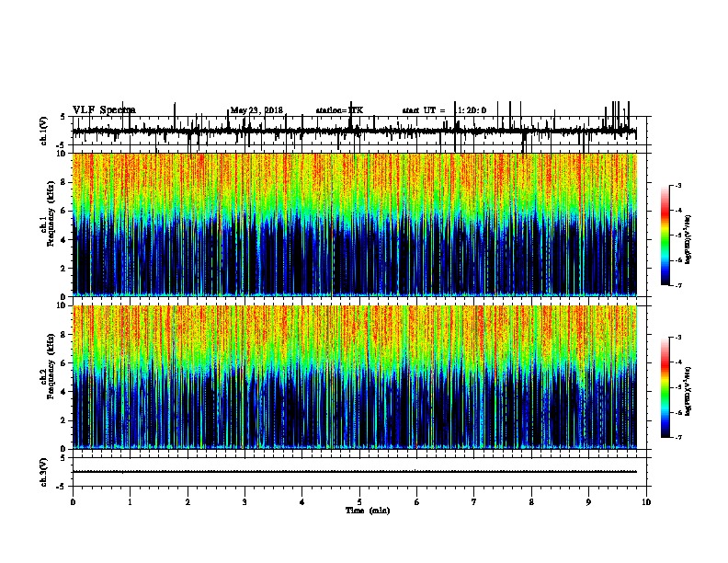Click the ch.1 color bar "log(PSD)" label
Image resolution: width=728 pixels, height=563 pixels.
(688, 239)
